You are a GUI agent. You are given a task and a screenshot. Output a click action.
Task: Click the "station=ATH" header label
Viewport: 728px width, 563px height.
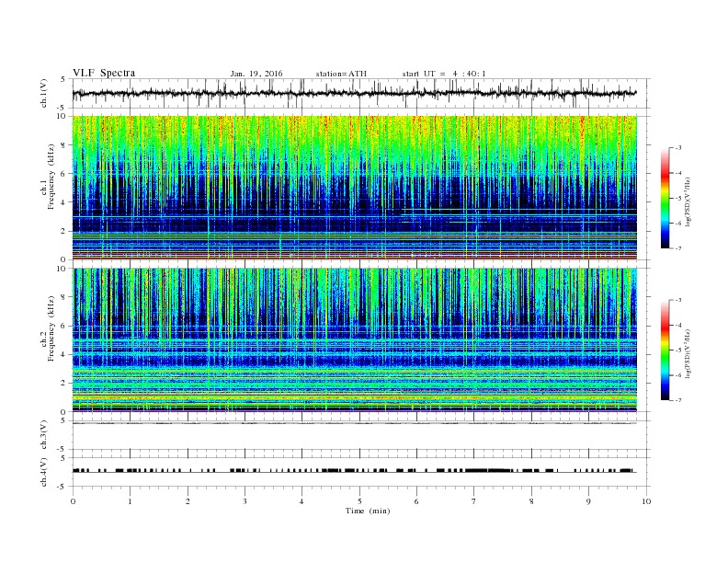[x=341, y=74]
